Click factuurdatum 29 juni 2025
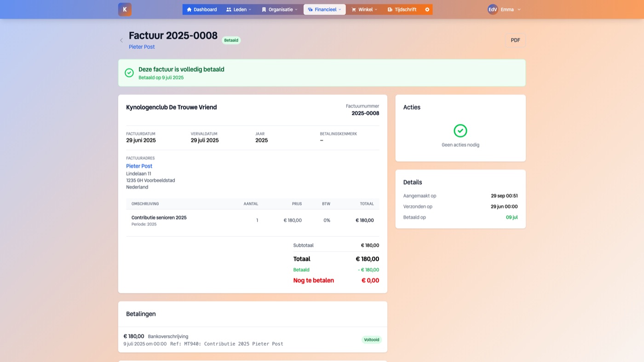This screenshot has width=644, height=362. click(141, 140)
